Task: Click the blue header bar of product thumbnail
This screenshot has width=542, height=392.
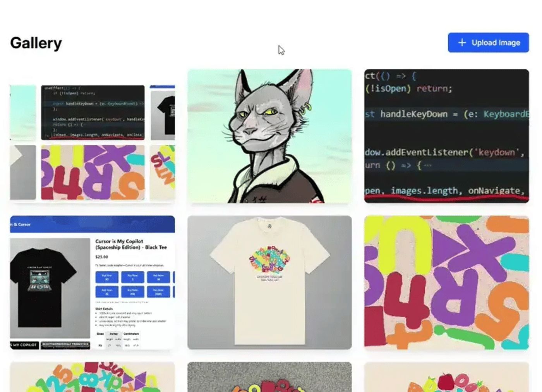Action: click(92, 224)
